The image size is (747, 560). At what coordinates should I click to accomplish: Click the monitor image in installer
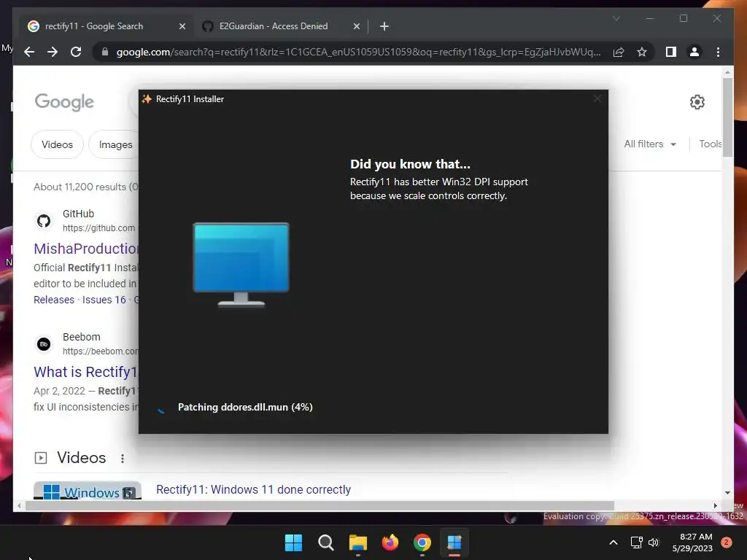[241, 264]
